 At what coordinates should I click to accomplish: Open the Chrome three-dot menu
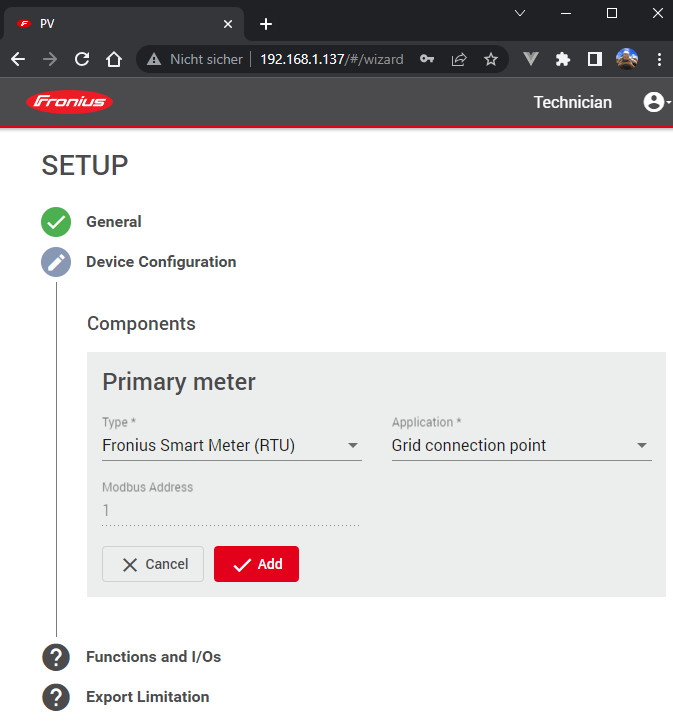point(659,59)
